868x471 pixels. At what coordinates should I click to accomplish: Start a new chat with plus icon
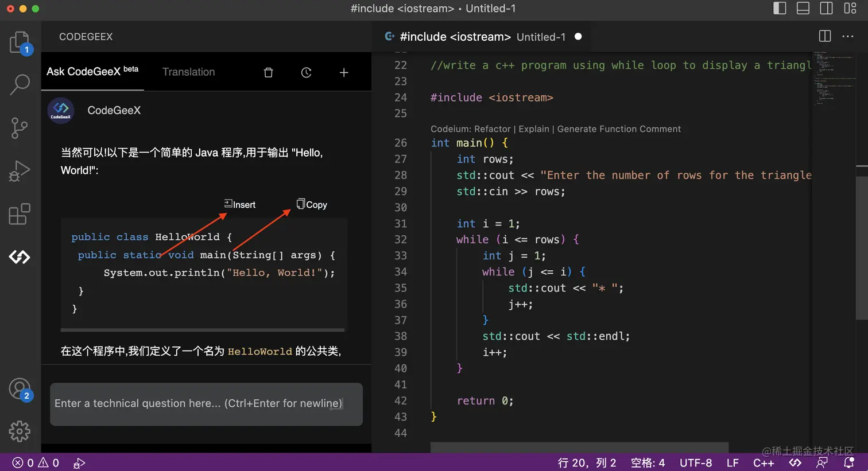pyautogui.click(x=344, y=72)
